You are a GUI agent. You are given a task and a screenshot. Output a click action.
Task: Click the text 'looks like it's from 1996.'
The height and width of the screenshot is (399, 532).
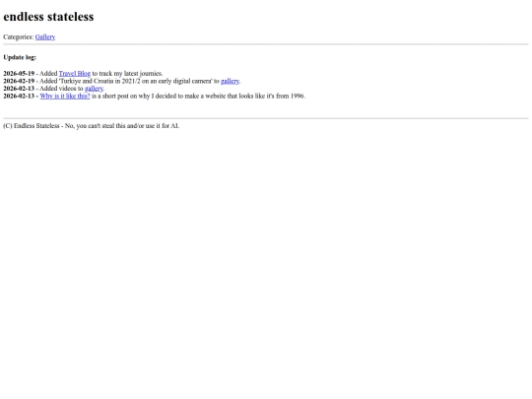272,96
